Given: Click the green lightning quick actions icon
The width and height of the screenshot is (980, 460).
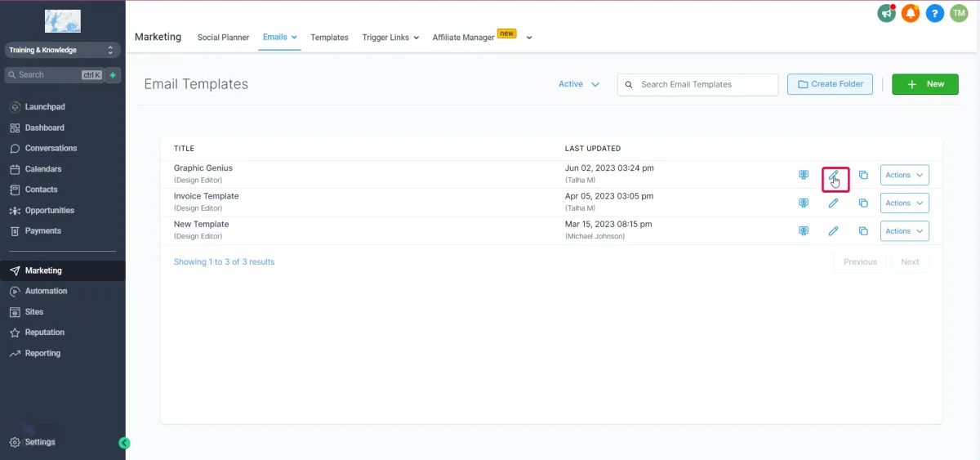Looking at the screenshot, I should pyautogui.click(x=113, y=75).
